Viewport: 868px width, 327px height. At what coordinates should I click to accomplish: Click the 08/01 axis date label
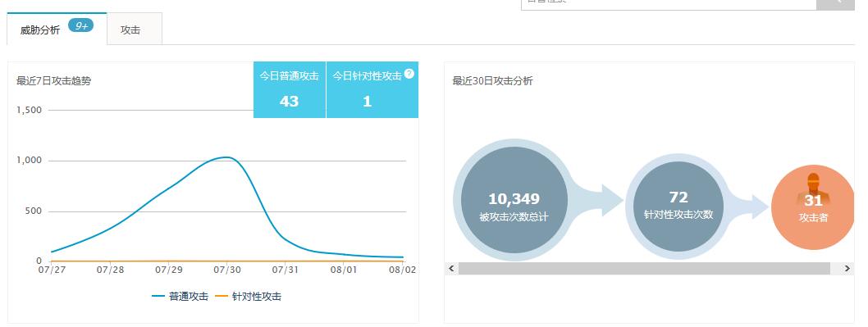pyautogui.click(x=343, y=270)
